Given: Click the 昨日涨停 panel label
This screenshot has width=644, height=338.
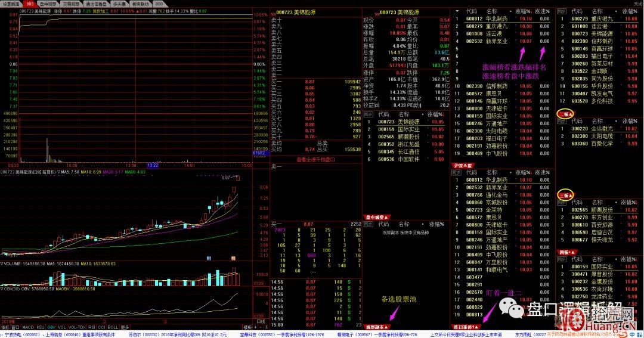Looking at the screenshot, I should click(465, 327).
